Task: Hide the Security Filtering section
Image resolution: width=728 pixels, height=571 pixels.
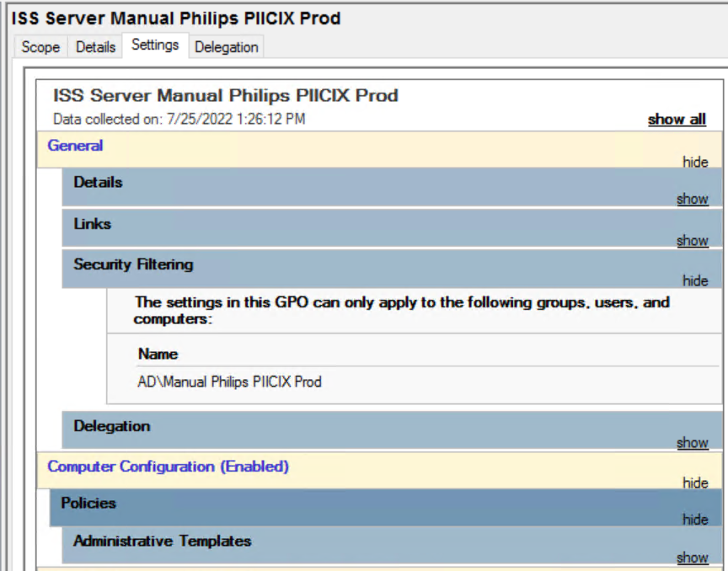Action: (695, 280)
